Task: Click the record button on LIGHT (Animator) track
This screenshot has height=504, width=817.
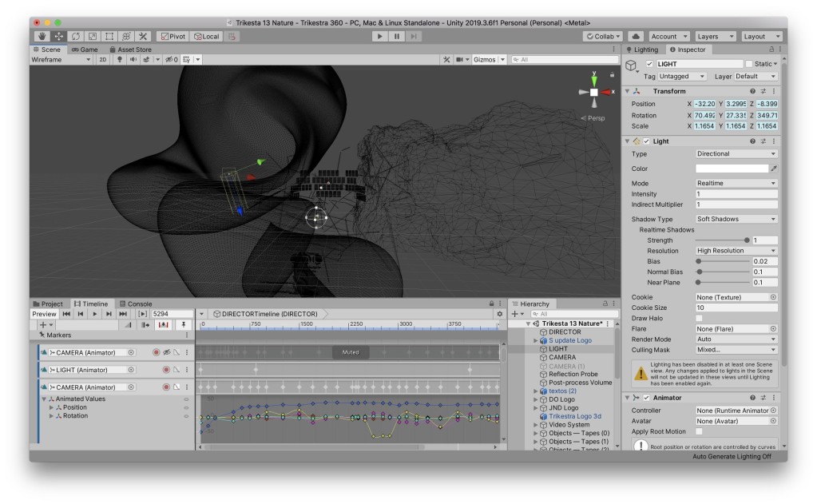Action: pyautogui.click(x=167, y=370)
